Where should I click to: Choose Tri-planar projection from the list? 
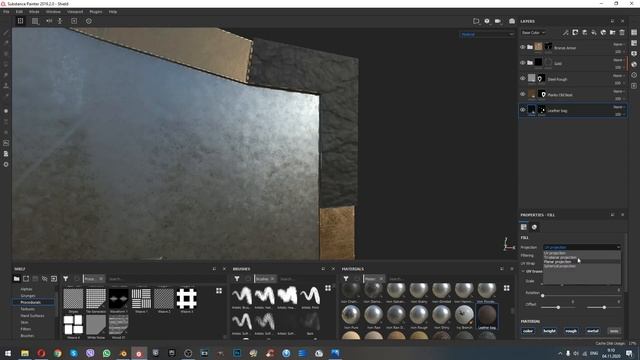pyautogui.click(x=560, y=258)
